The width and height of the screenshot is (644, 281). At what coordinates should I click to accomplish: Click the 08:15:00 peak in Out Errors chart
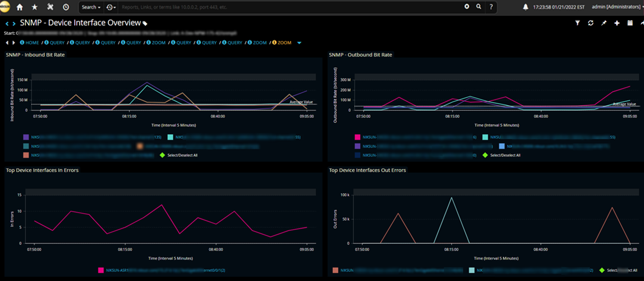click(x=451, y=198)
